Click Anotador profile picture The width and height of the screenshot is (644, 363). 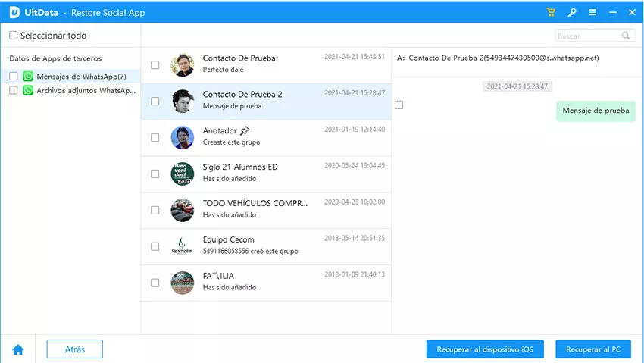183,137
